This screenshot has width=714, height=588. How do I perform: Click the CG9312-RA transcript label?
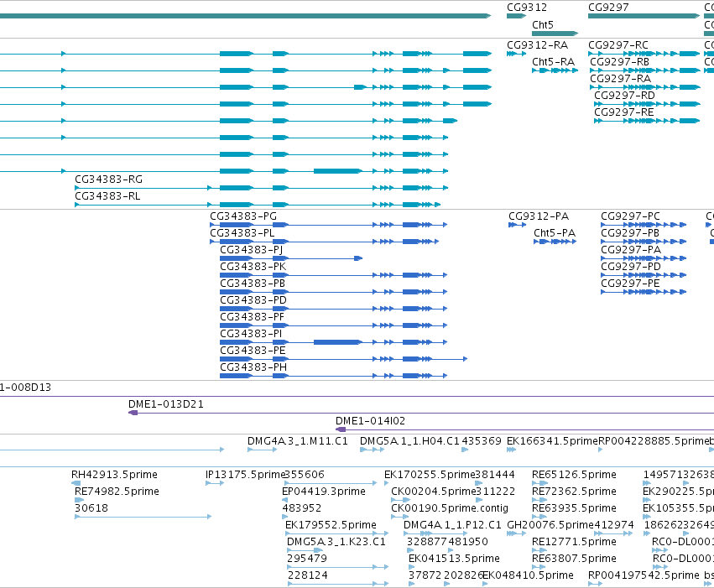click(x=537, y=45)
